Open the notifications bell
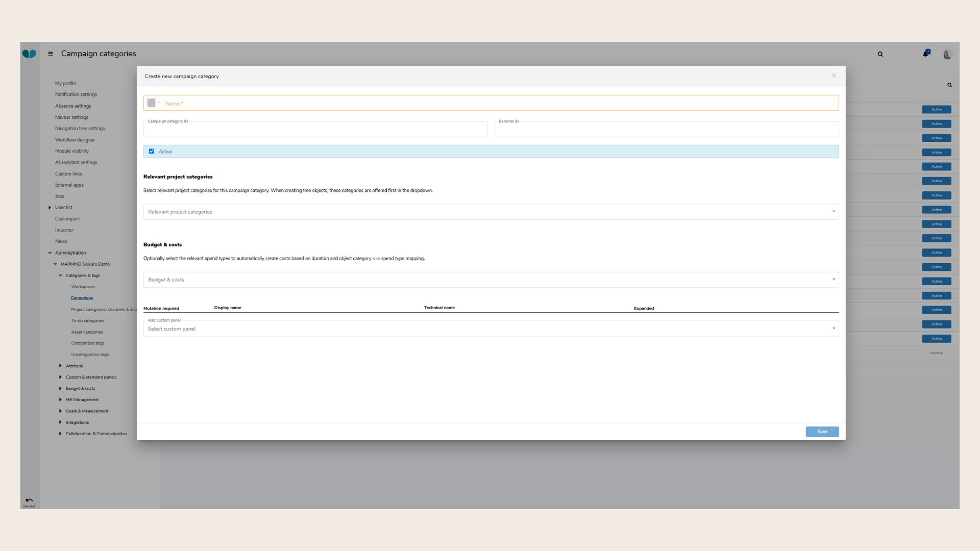Screen dimensions: 980x551 tap(926, 54)
